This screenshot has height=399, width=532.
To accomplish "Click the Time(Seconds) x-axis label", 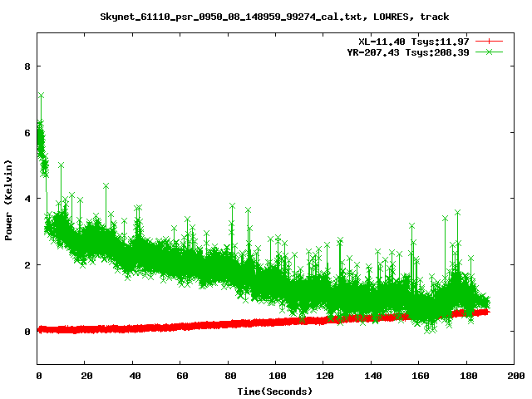I will click(x=274, y=392).
